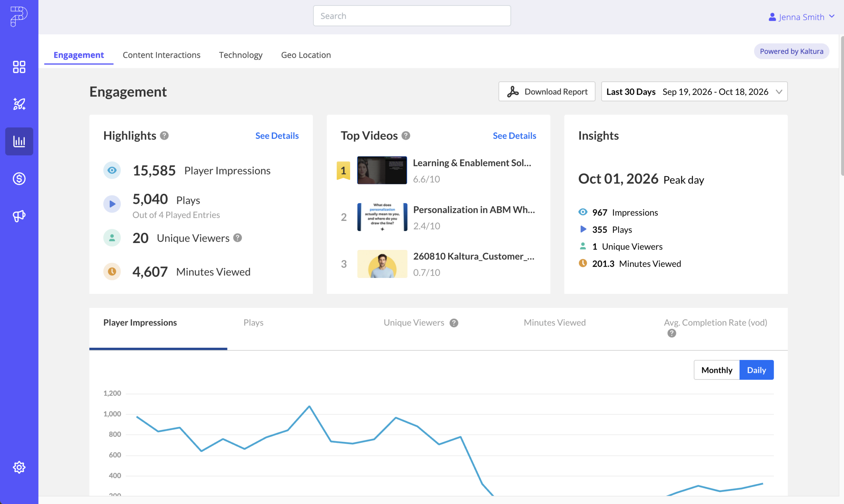844x504 pixels.
Task: Click help icon beside Unique Viewers in Highlights
Action: [x=238, y=238]
